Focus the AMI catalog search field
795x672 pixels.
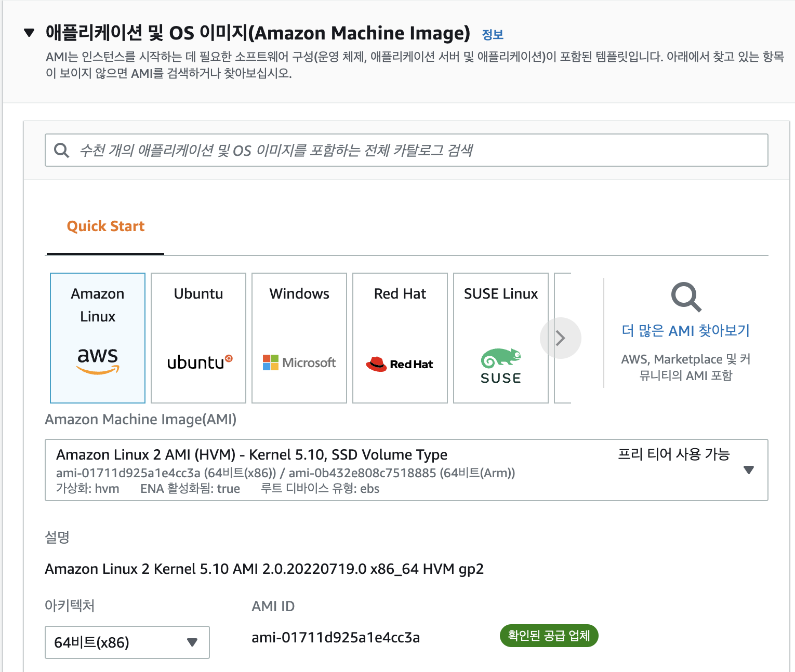point(406,150)
